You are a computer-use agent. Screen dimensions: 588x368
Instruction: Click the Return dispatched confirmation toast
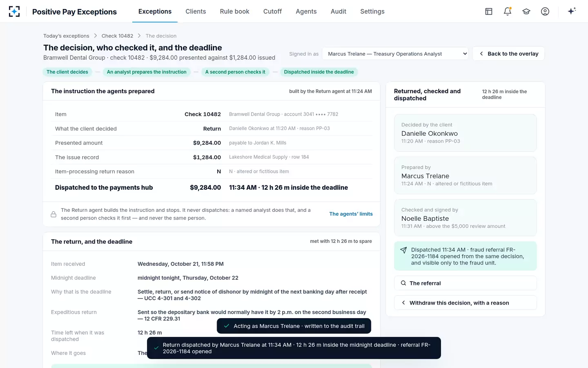(x=294, y=348)
